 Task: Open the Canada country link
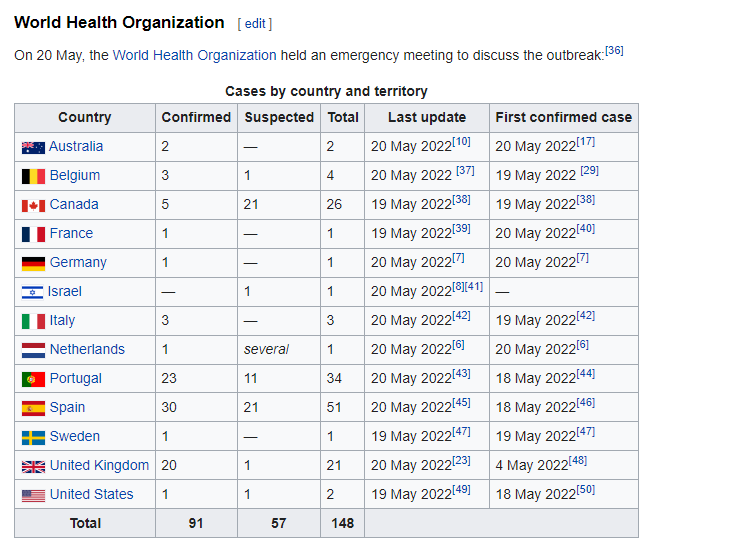tap(74, 204)
